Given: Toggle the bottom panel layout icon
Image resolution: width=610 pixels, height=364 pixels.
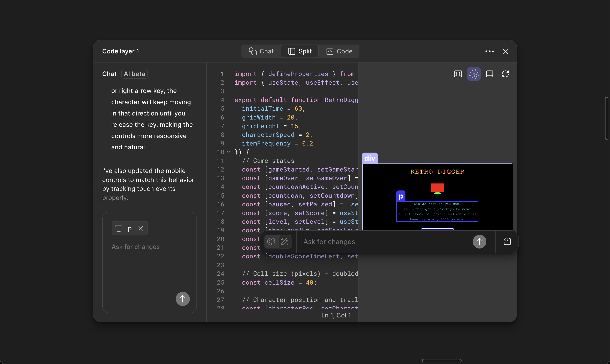Looking at the screenshot, I should (x=490, y=74).
